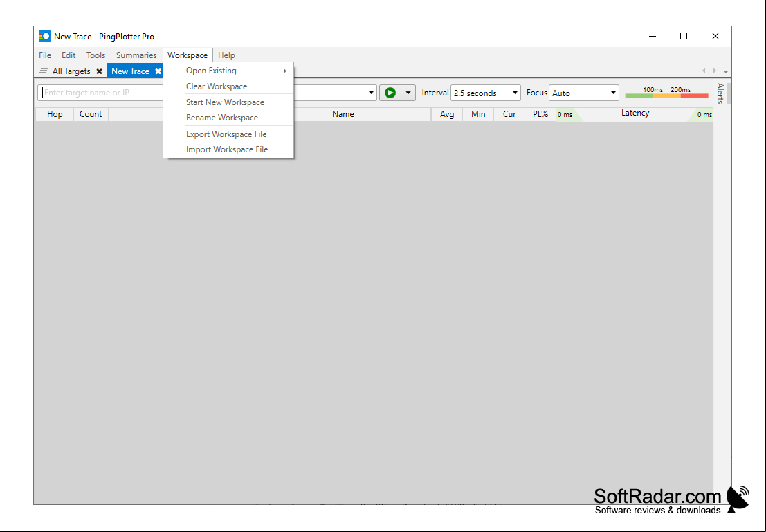
Task: Open the Alerts side panel
Action: click(x=720, y=93)
